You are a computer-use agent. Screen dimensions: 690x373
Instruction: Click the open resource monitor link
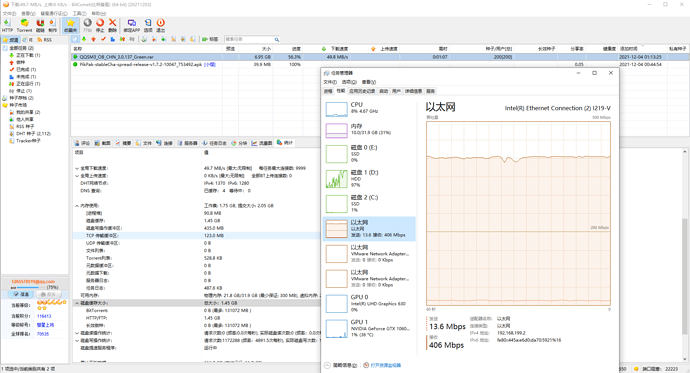click(x=385, y=365)
